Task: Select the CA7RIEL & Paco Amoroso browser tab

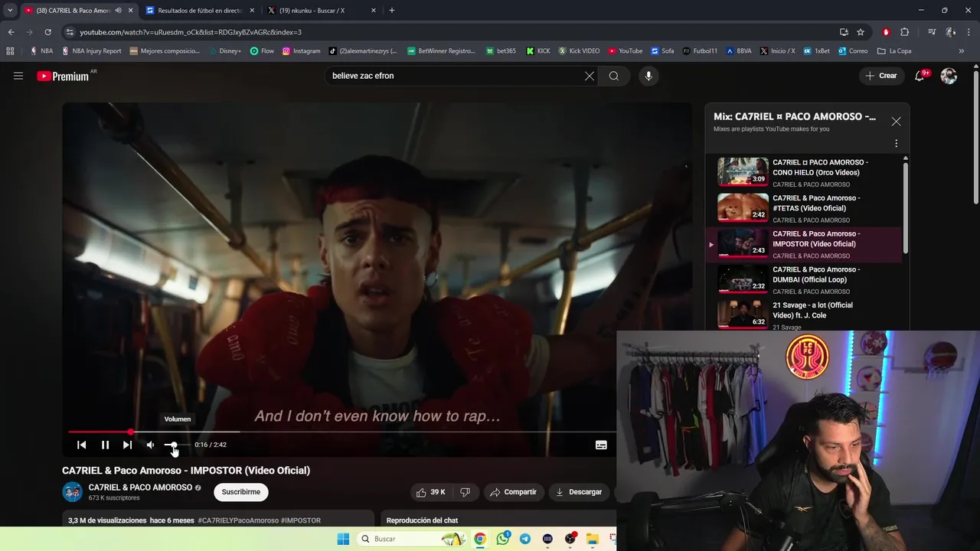Action: click(73, 11)
